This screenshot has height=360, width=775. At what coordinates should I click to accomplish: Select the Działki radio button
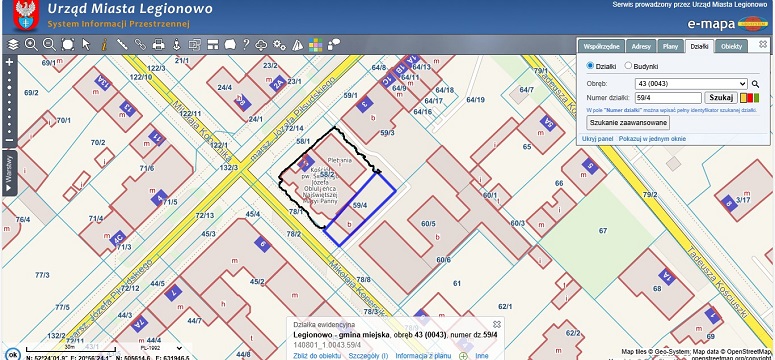click(x=590, y=66)
